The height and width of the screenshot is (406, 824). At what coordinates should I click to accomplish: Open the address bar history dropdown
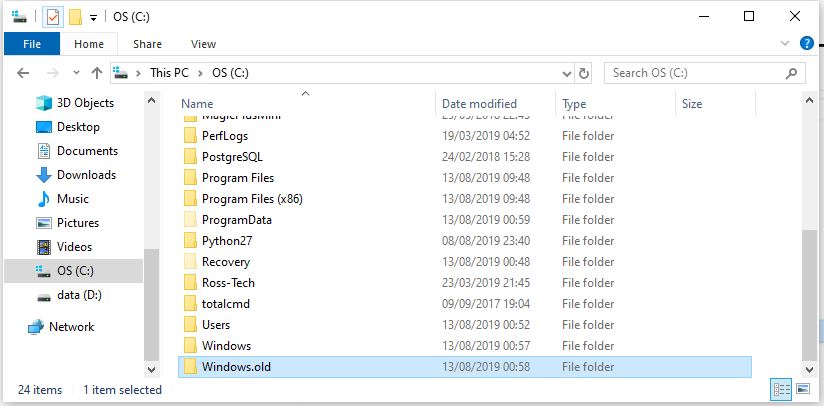pos(566,74)
